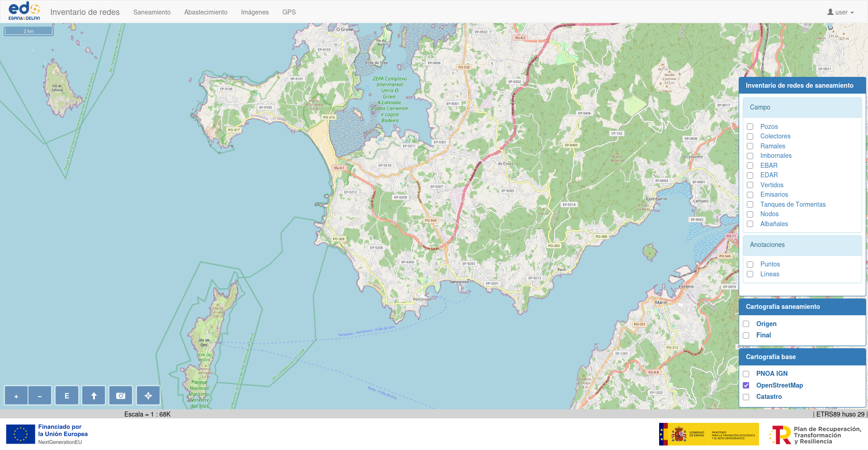Viewport: 868px width, 450px height.
Task: Click the Financiado por la Unión Europea logo
Action: (47, 434)
